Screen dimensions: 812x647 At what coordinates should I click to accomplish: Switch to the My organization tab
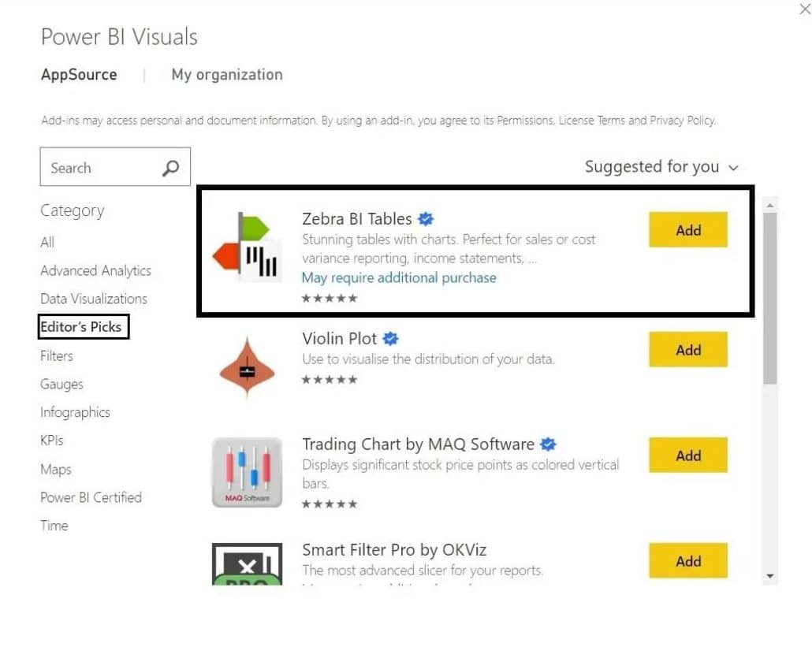click(x=226, y=74)
